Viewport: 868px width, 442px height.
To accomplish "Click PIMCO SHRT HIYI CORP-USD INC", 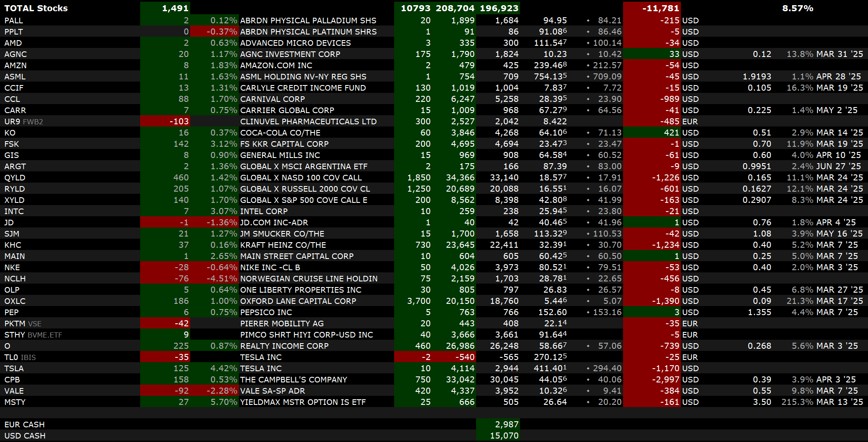I will [307, 335].
